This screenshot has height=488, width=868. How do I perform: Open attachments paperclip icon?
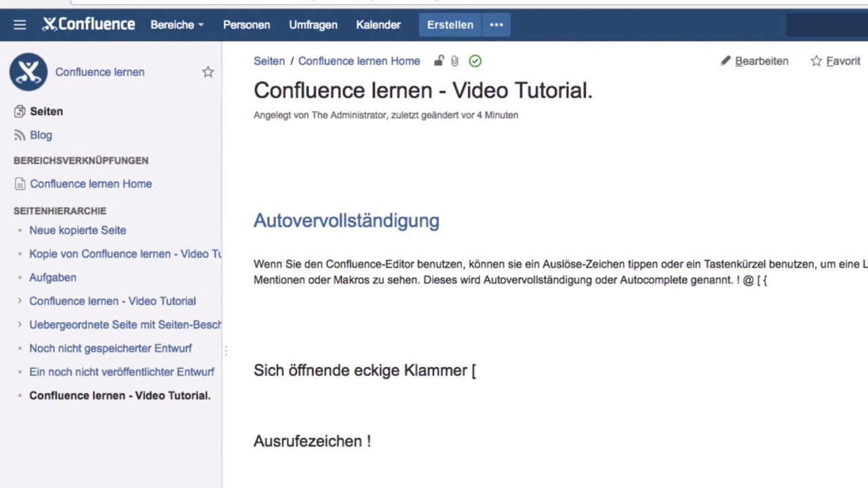tap(455, 61)
